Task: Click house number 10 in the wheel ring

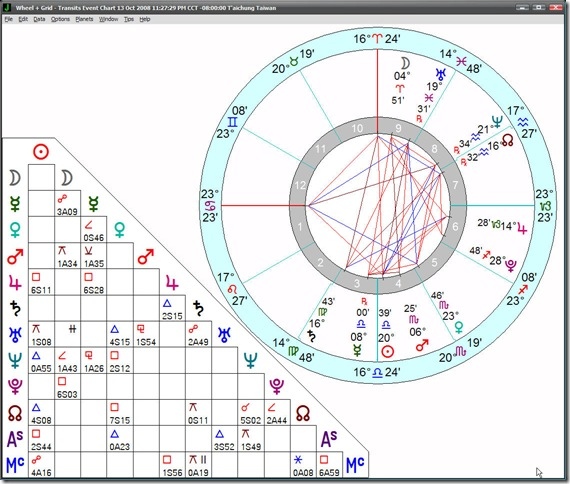Action: (x=357, y=128)
